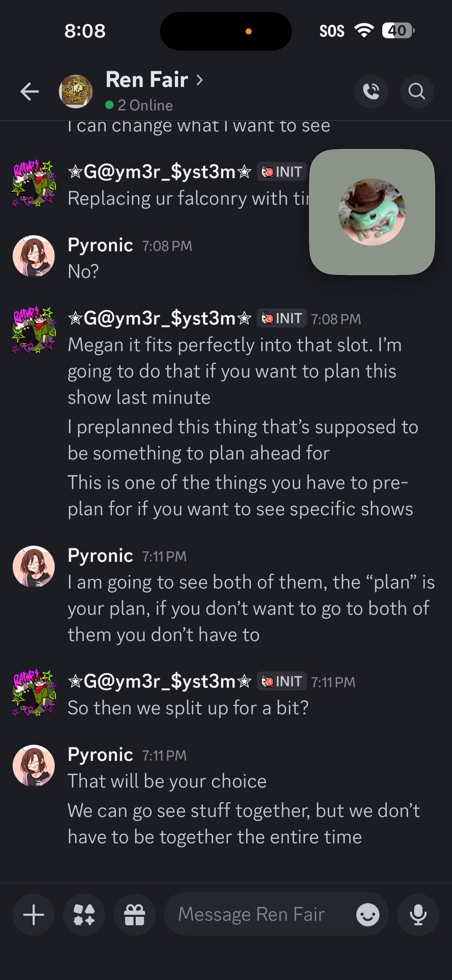Tap the INIT tag on the 7:08 PM message
452x980 pixels.
click(282, 318)
